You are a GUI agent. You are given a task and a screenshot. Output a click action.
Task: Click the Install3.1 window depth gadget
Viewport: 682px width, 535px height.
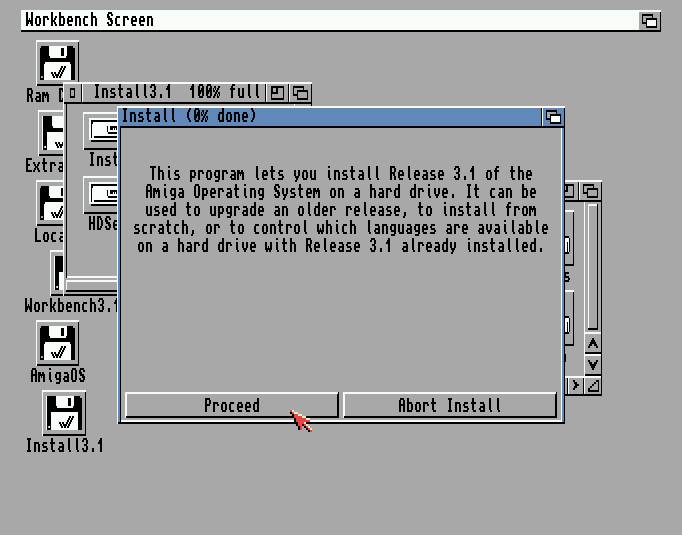click(299, 93)
